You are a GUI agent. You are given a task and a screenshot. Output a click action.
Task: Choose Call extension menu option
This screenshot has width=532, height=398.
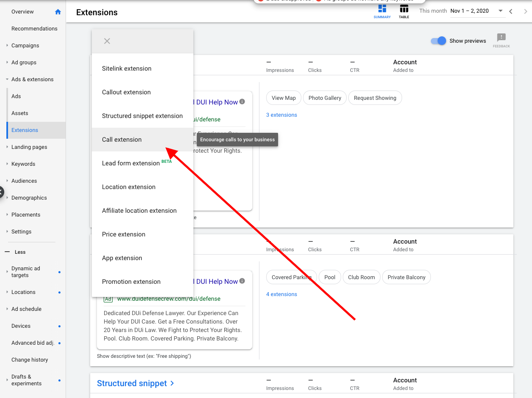pos(143,140)
